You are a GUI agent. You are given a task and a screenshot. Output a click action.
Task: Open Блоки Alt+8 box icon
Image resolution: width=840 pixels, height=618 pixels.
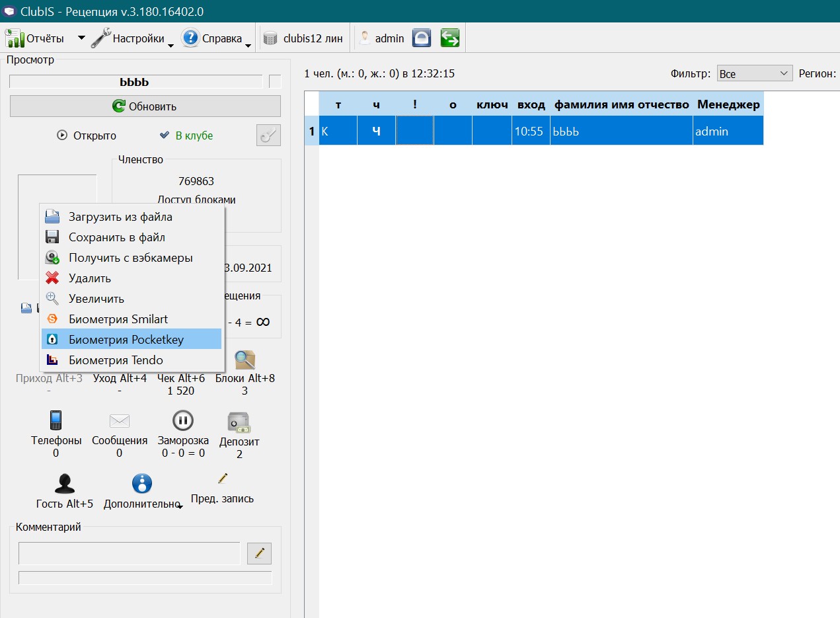tap(245, 360)
